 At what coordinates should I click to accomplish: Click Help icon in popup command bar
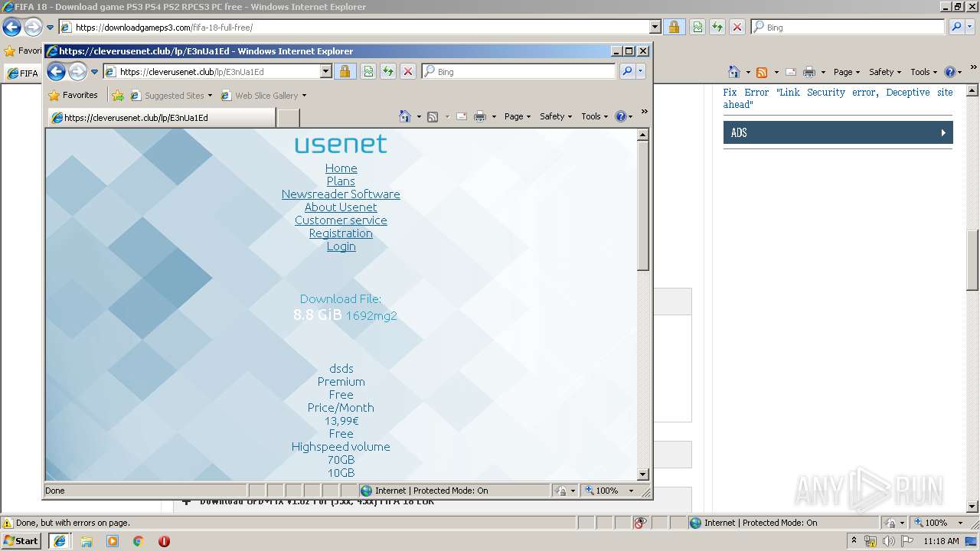click(621, 116)
